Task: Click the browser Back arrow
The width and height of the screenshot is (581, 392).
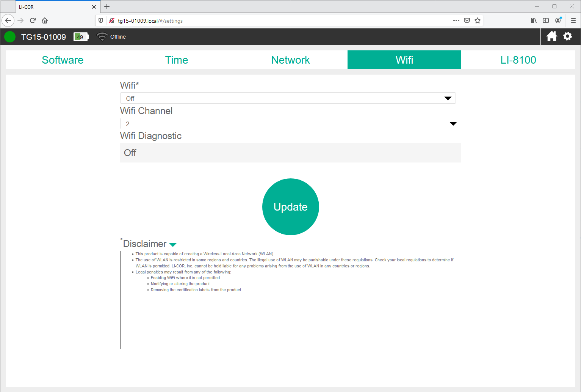Action: click(8, 20)
